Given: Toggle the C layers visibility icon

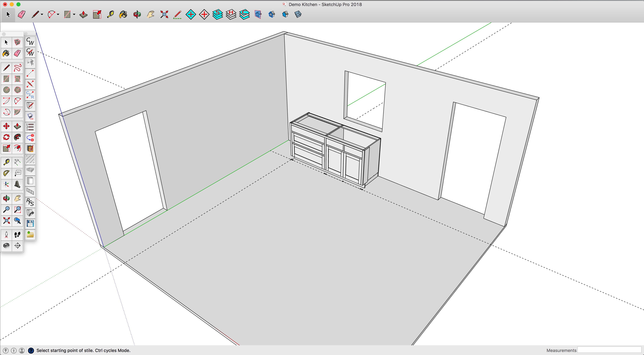Looking at the screenshot, I should (244, 14).
